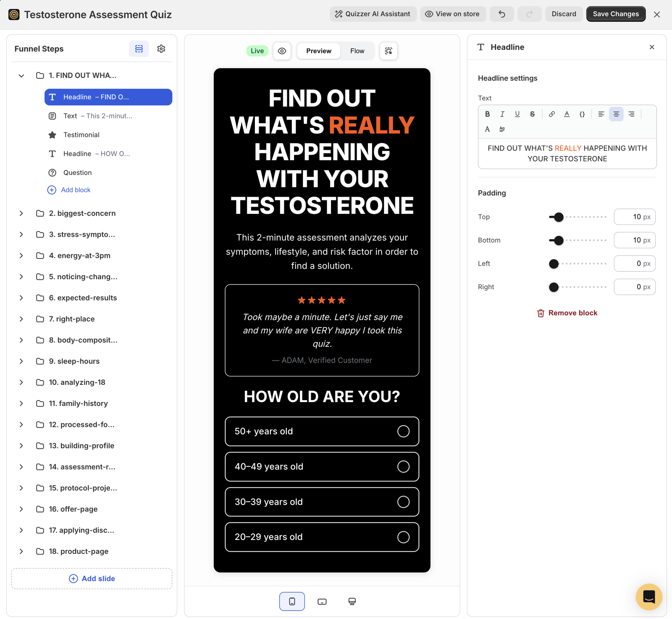Discard unsaved changes

[564, 14]
